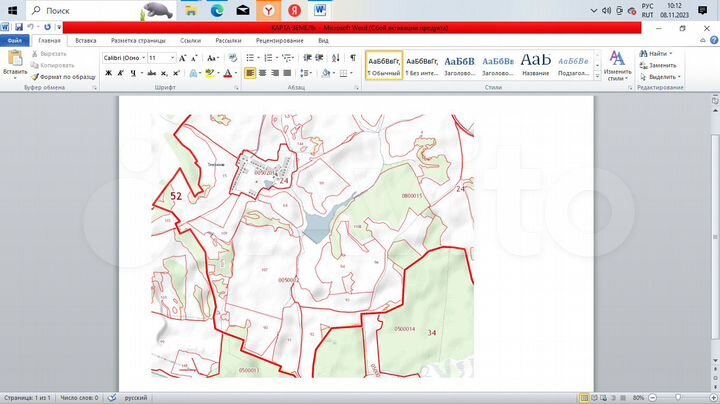Center align the text
The width and height of the screenshot is (720, 404).
pos(263,73)
